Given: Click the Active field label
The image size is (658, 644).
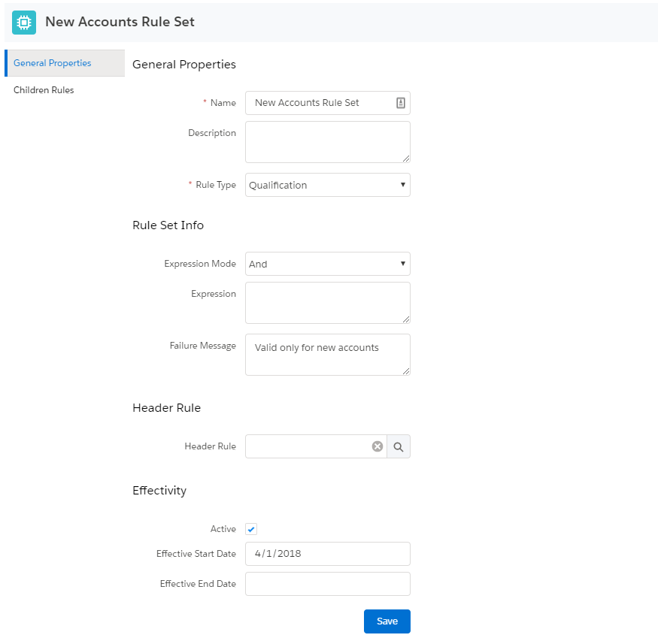Looking at the screenshot, I should click(x=223, y=529).
